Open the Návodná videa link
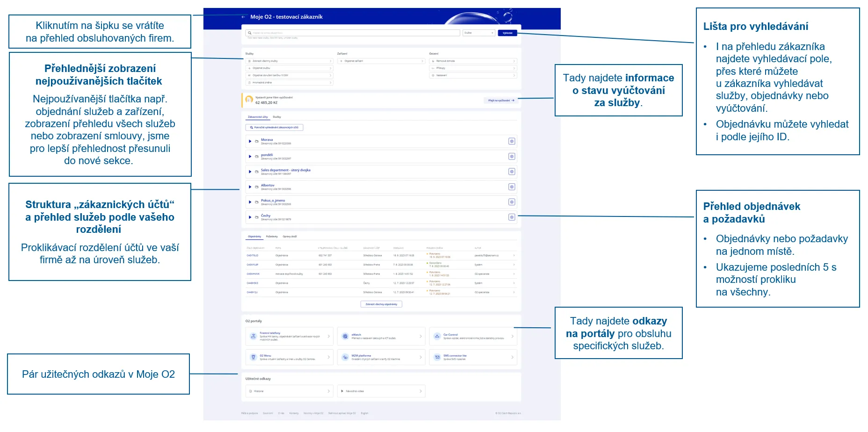 click(381, 391)
